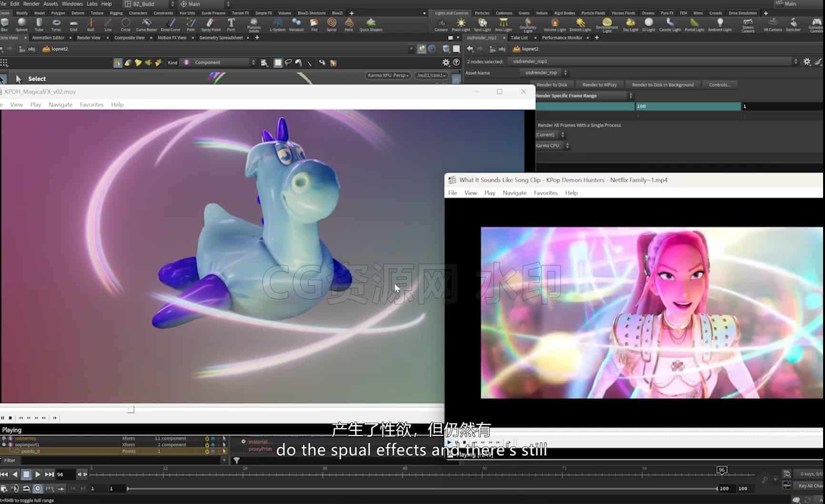Select the Spiral shelf tool
This screenshot has width=825, height=504.
(x=332, y=24)
